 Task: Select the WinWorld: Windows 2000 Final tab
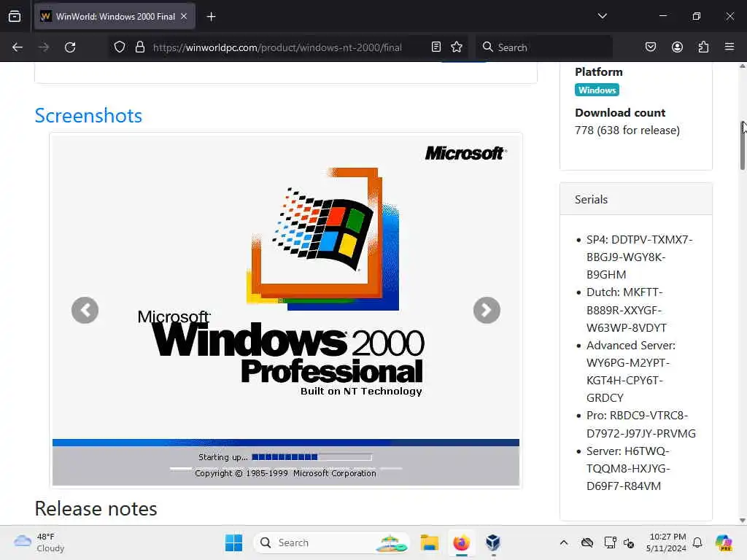[115, 16]
